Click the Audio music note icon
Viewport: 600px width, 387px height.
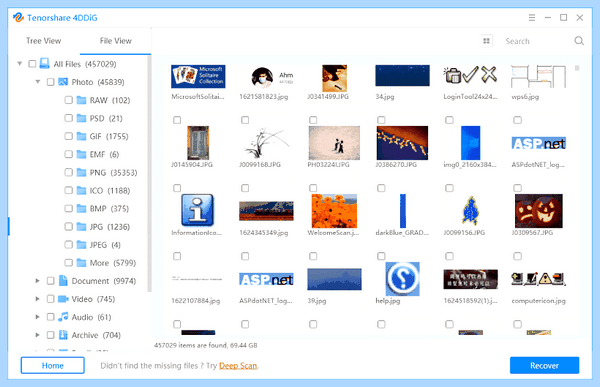[63, 317]
